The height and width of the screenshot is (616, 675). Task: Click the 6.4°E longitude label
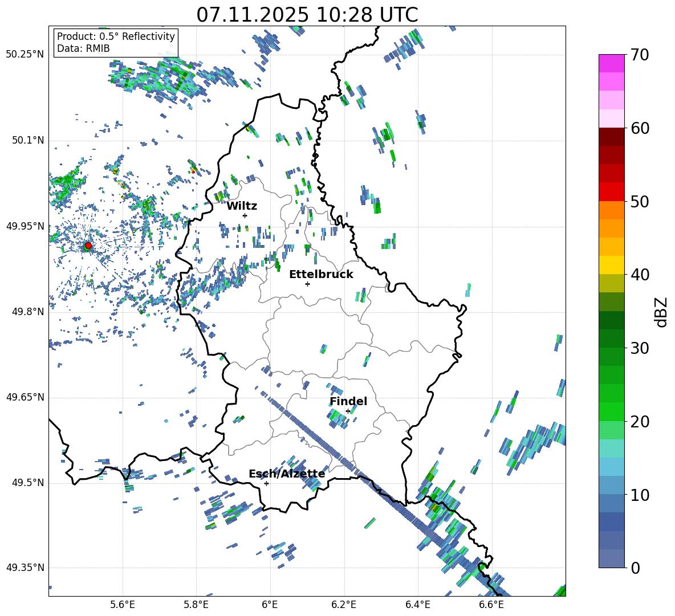pos(417,605)
